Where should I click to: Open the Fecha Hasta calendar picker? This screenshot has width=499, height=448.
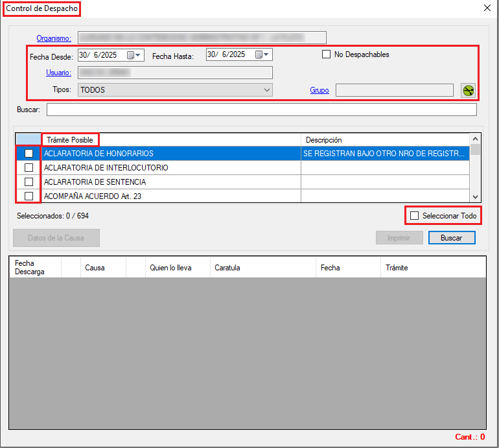pyautogui.click(x=262, y=55)
